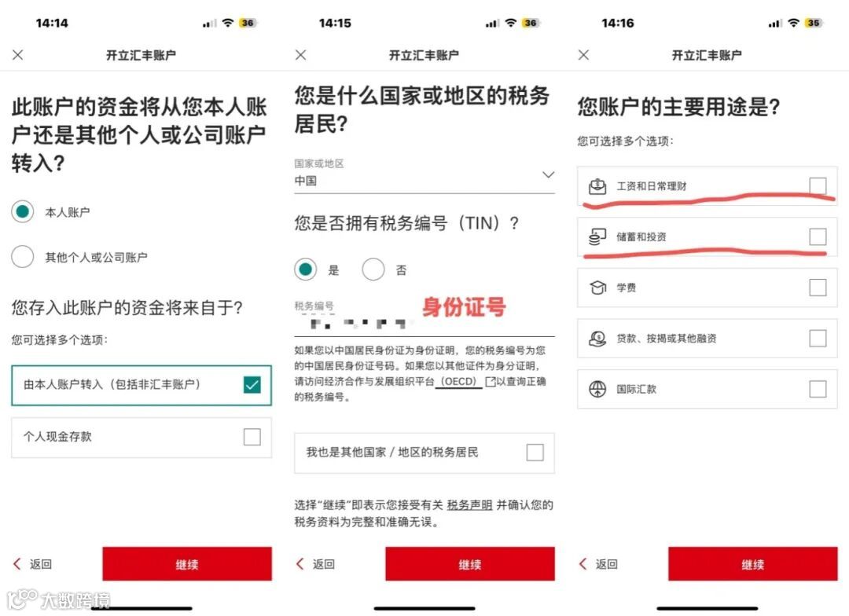Viewport: 849px width, 616px height.
Task: Select the 本人账户 radio button
Action: (x=23, y=211)
